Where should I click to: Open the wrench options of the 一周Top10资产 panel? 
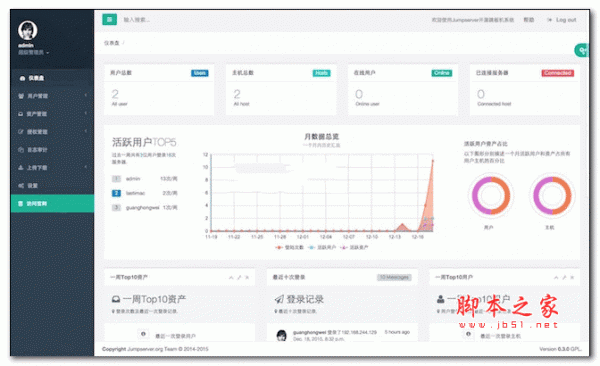239,278
